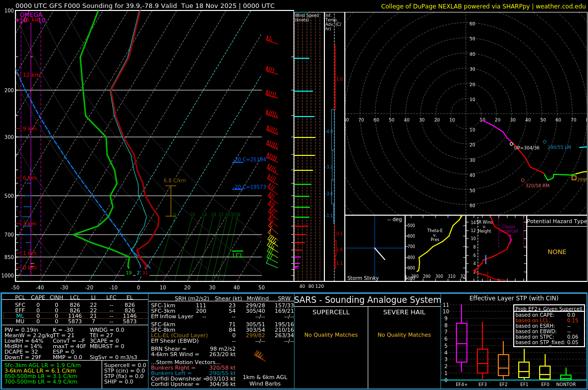Click No Quality Matches under SUPERCELL
The width and height of the screenshot is (588, 390).
click(331, 335)
